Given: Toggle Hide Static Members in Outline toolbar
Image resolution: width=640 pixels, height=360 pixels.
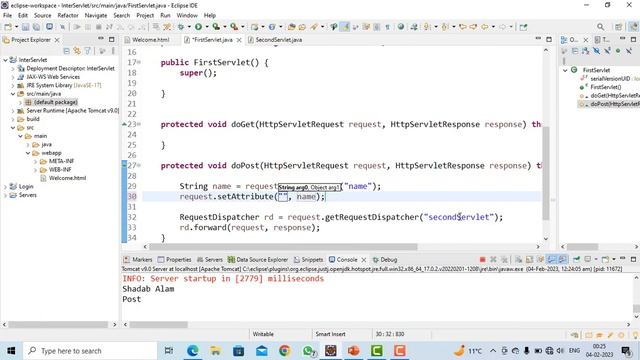Looking at the screenshot, I should (607, 51).
